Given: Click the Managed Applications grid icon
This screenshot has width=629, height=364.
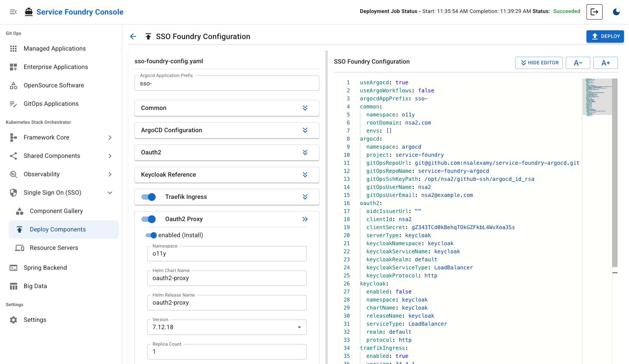Looking at the screenshot, I should point(13,49).
